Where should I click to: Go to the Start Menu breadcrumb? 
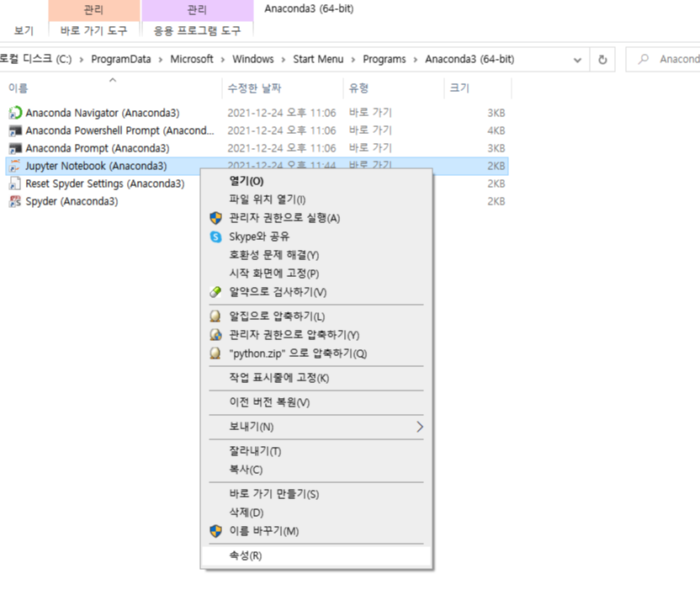click(318, 60)
